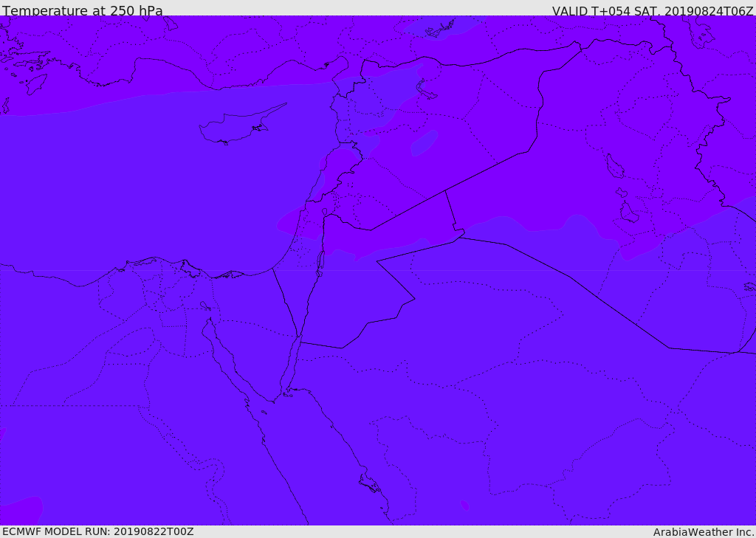Click the 'ArabiaWeather Inc' credit text
This screenshot has width=756, height=538.
(x=704, y=532)
